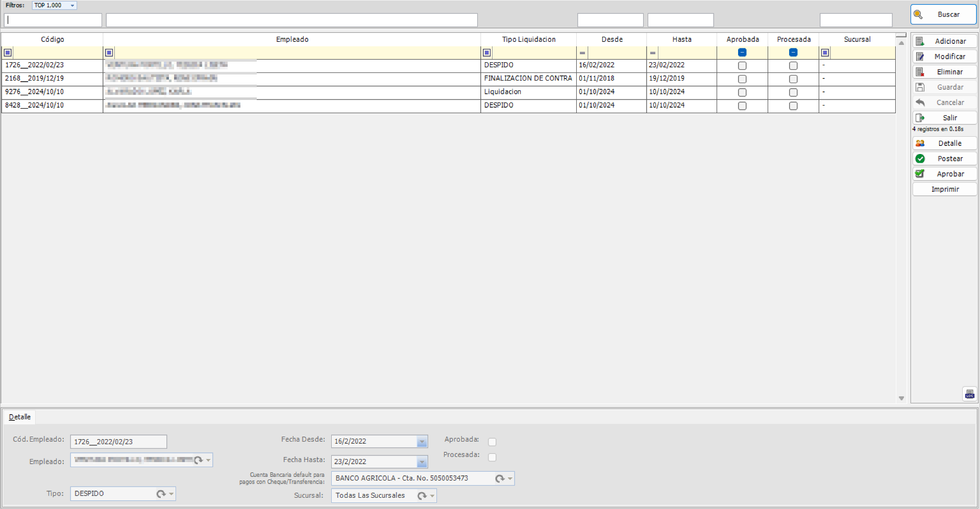Expand the Sucursal dropdown showing Todas Las Sucursales
Image resolution: width=980 pixels, height=509 pixels.
click(x=431, y=495)
